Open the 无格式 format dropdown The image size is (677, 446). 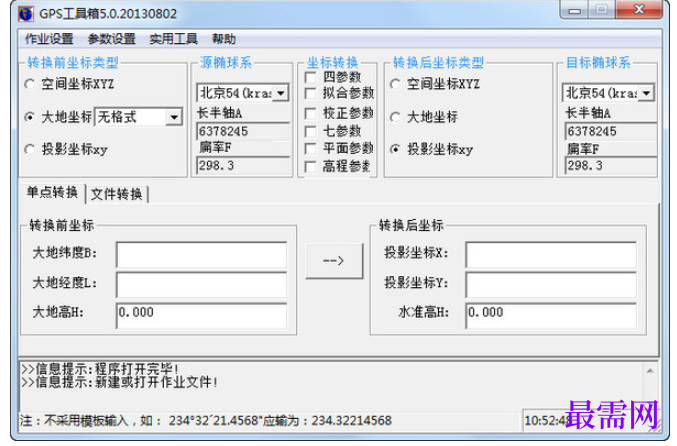pos(139,117)
